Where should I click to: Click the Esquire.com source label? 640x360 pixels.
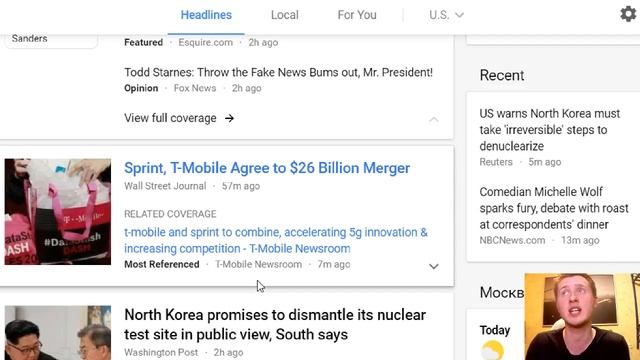[x=205, y=42]
